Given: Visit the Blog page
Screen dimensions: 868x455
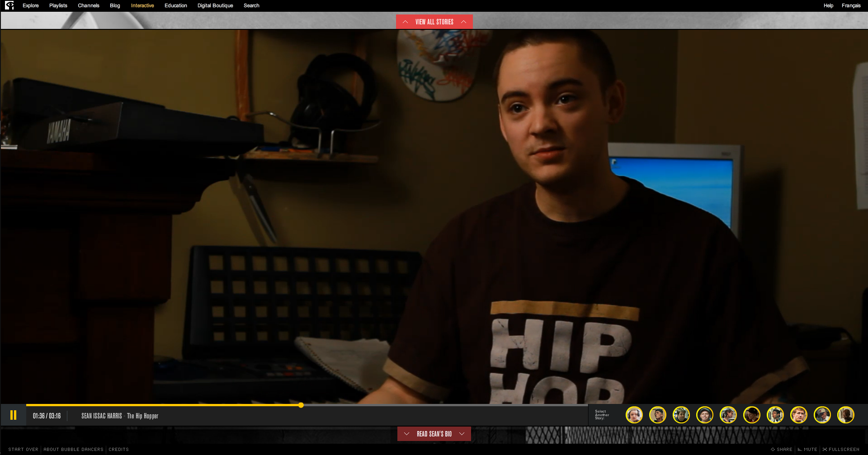Looking at the screenshot, I should coord(115,5).
